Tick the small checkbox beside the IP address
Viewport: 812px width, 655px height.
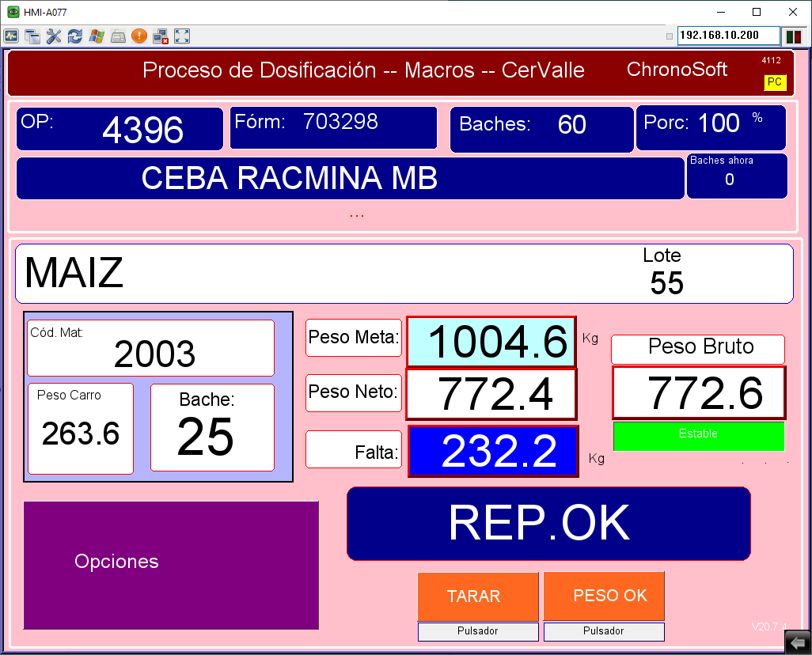(670, 36)
